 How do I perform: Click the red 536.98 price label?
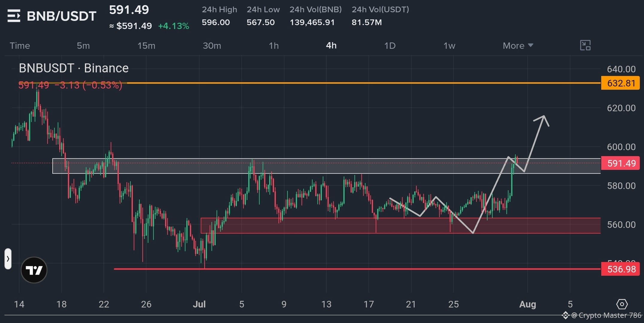pyautogui.click(x=620, y=269)
